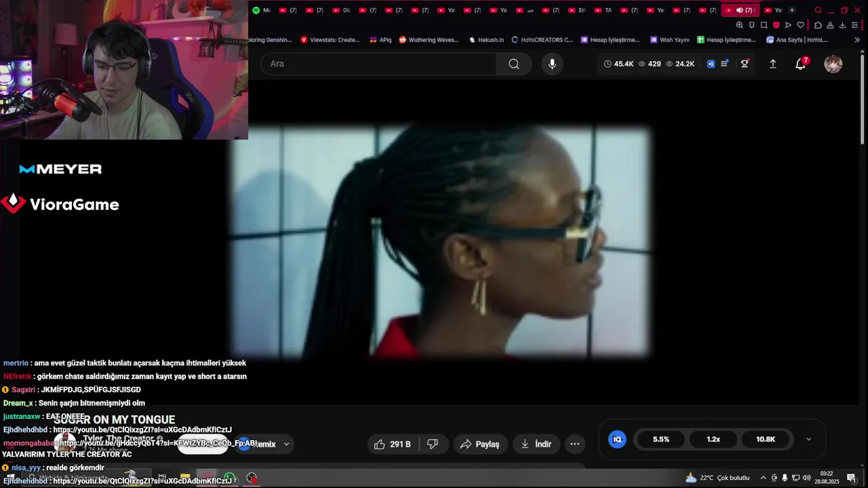Click the pin icon in address bar
868x488 pixels.
click(751, 25)
